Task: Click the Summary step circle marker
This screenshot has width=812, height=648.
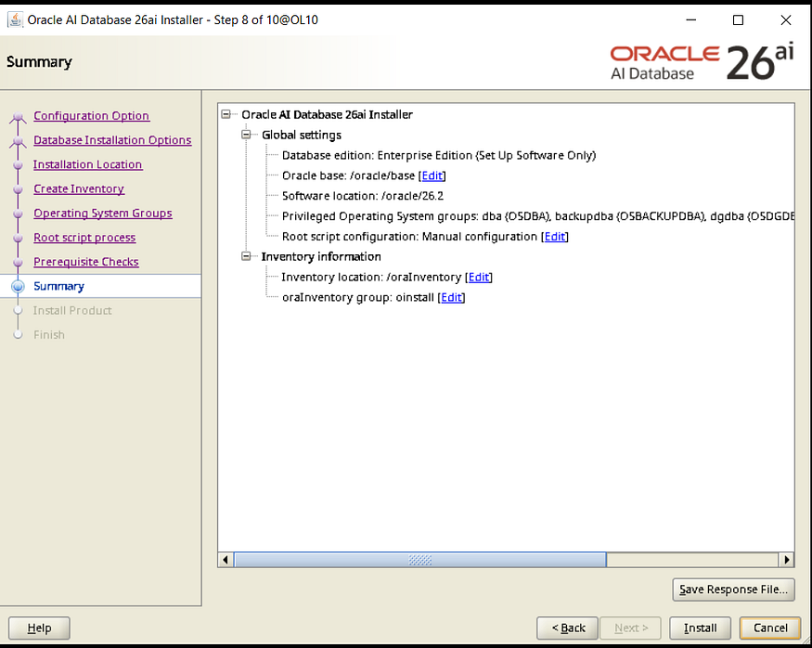Action: (x=19, y=286)
